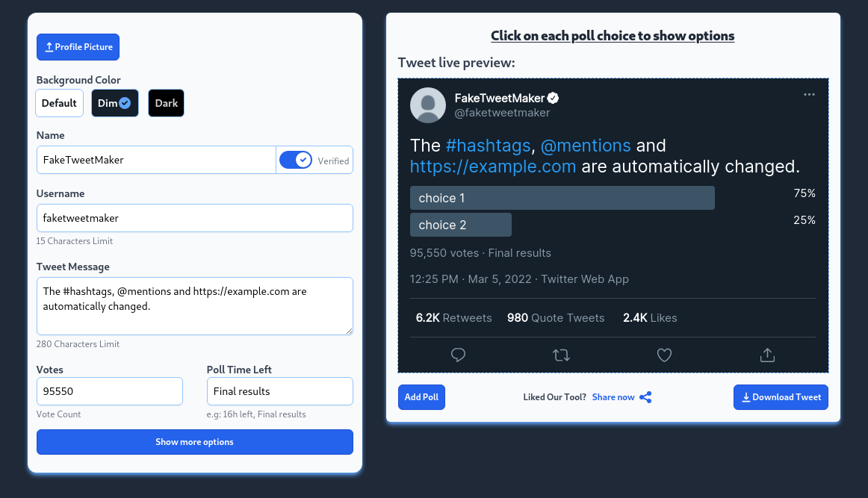The width and height of the screenshot is (868, 498).
Task: Click the share arrow icon below the tweet
Action: [x=767, y=355]
